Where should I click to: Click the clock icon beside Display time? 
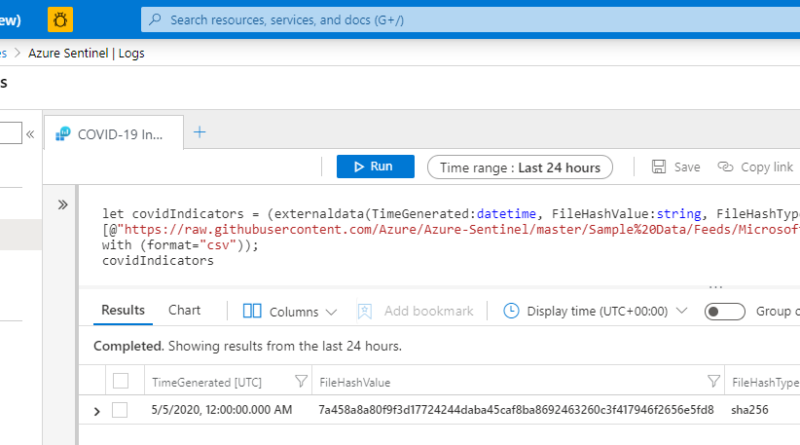(x=511, y=311)
